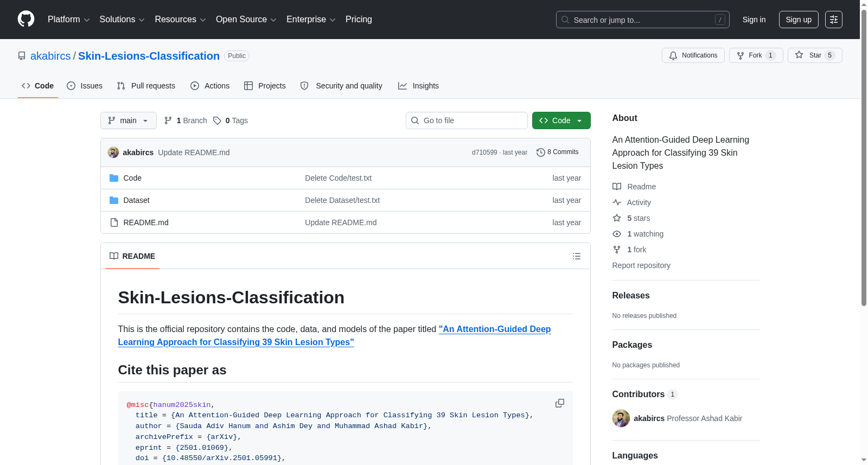
Task: Open the Code folder
Action: (x=132, y=178)
